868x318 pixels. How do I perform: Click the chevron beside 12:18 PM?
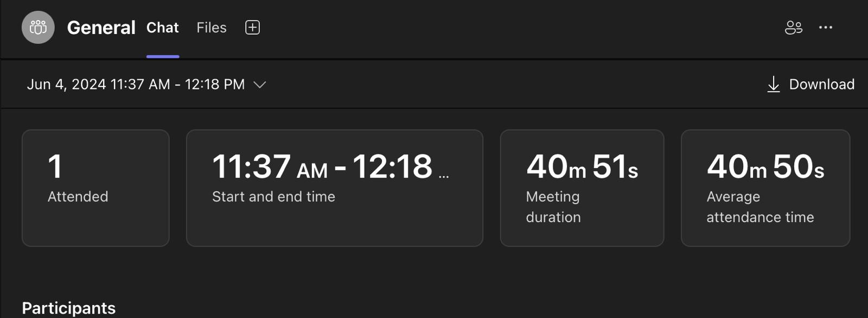(260, 85)
